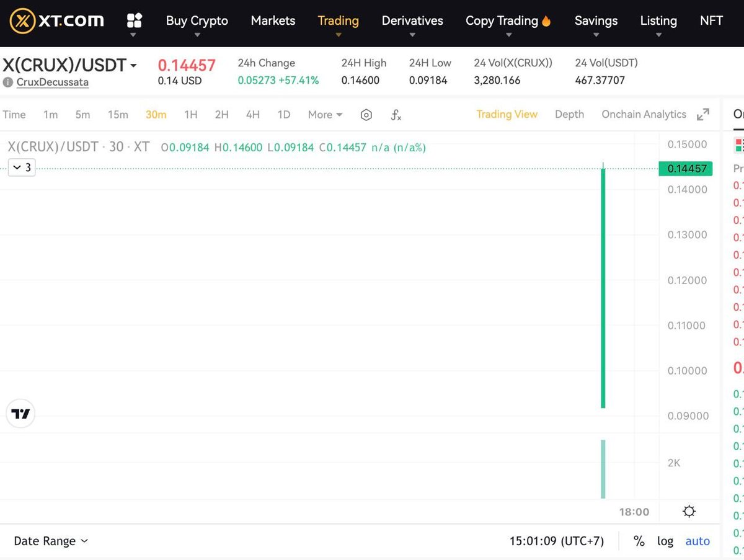Select the 5m chart interval

(82, 115)
